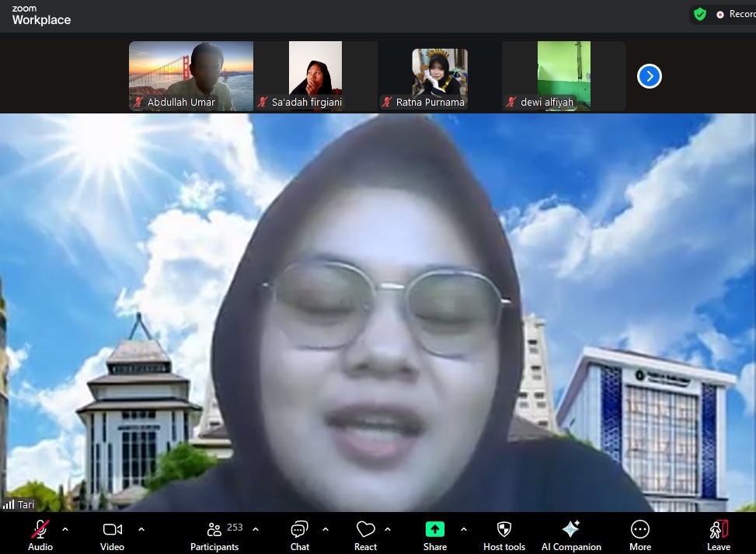Open Host tools shield icon
This screenshot has width=756, height=554.
504,529
